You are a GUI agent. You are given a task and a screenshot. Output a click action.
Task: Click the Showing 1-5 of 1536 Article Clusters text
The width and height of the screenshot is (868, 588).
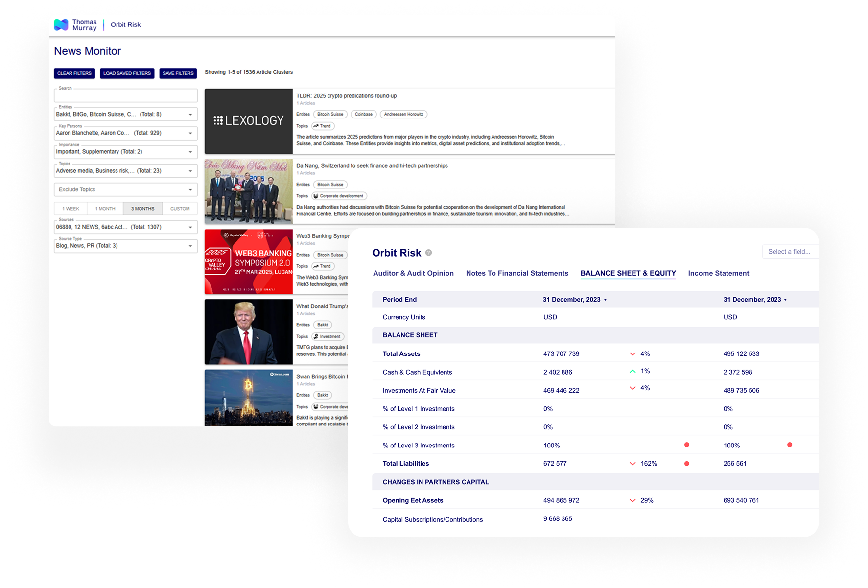(x=249, y=72)
